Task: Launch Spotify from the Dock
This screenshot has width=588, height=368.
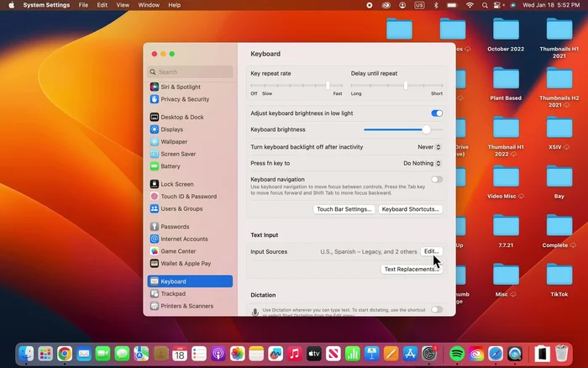Action: (457, 354)
